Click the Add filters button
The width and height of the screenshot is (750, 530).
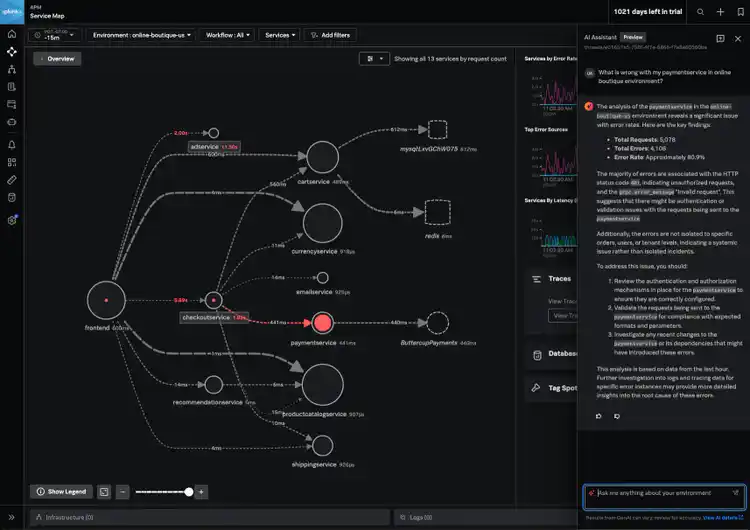[330, 34]
